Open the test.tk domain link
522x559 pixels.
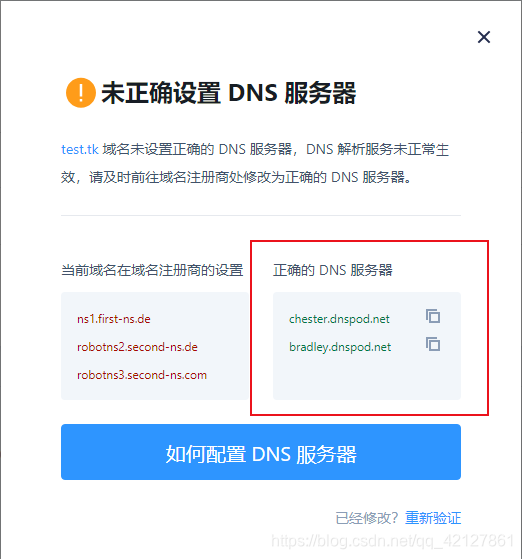(80, 149)
